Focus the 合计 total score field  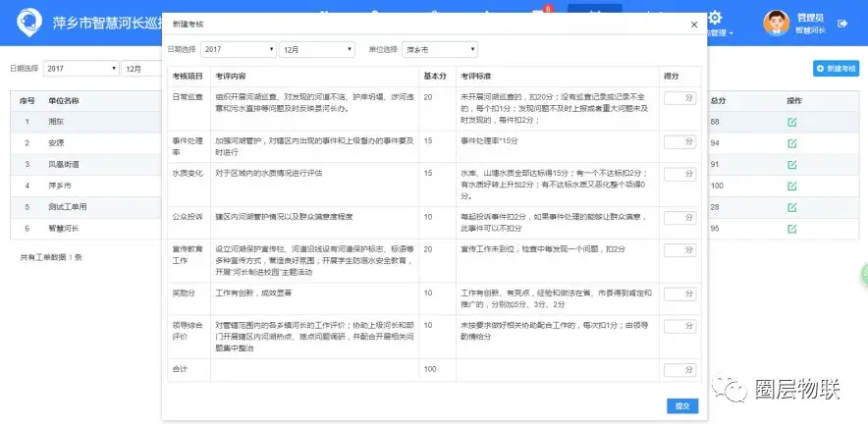[x=679, y=370]
